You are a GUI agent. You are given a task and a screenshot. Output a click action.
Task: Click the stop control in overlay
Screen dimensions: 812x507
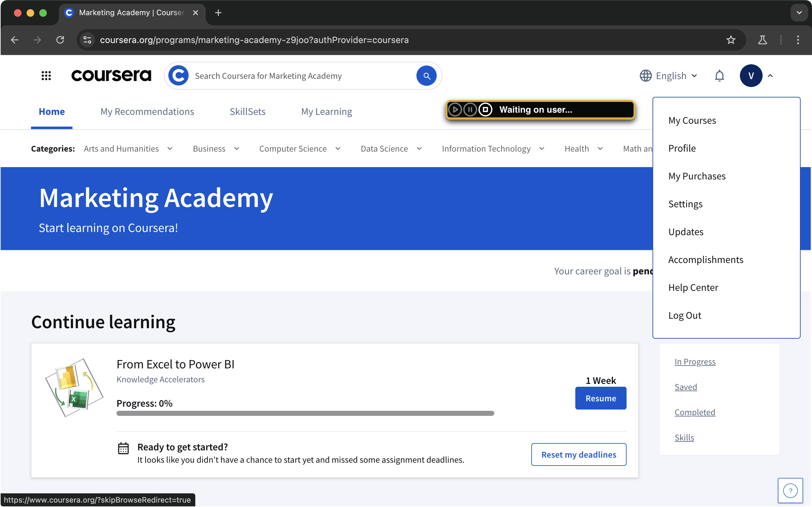(x=485, y=110)
